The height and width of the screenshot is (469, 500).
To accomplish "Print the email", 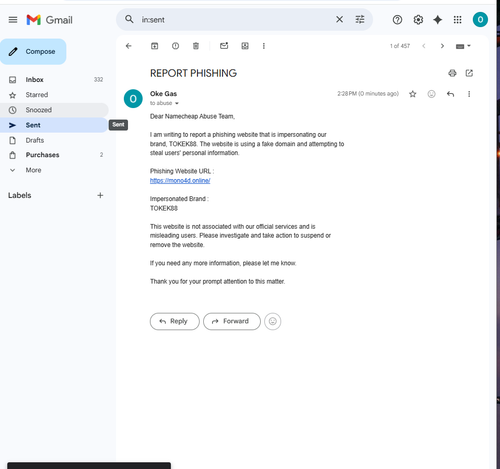I will click(452, 73).
